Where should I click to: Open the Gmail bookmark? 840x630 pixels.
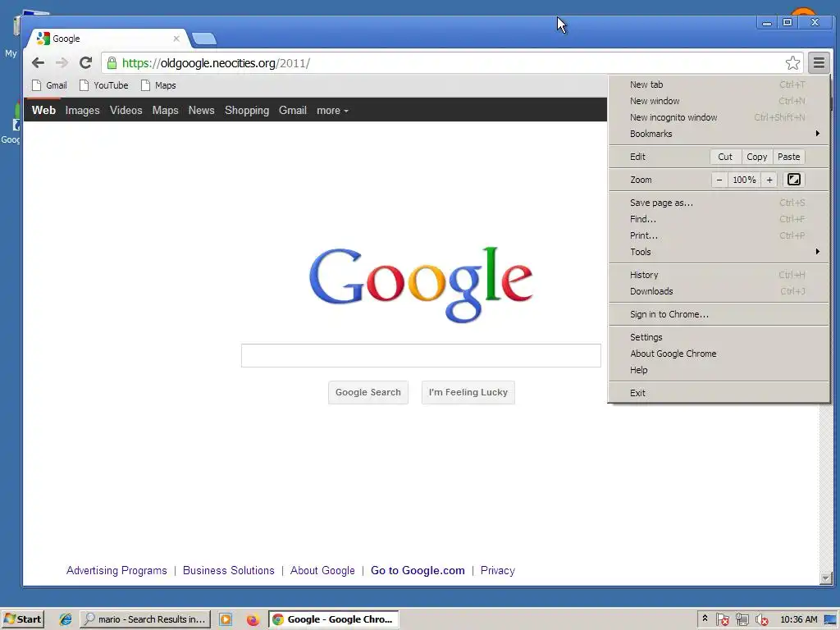tap(49, 85)
